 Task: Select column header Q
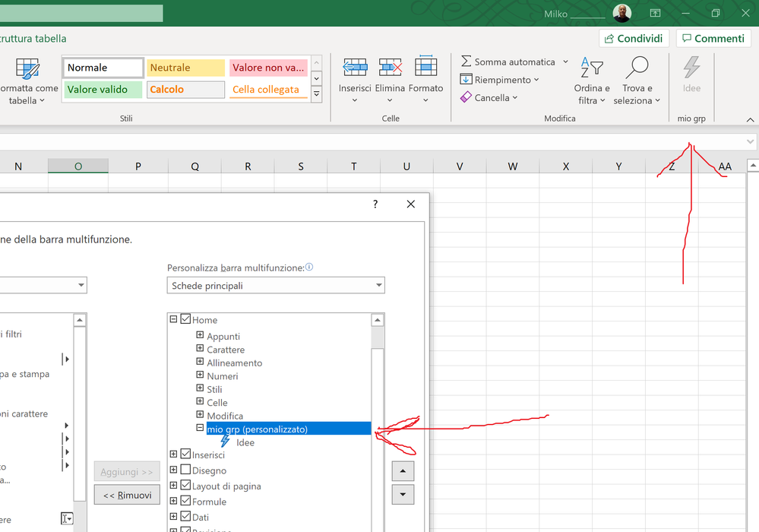[x=194, y=166]
